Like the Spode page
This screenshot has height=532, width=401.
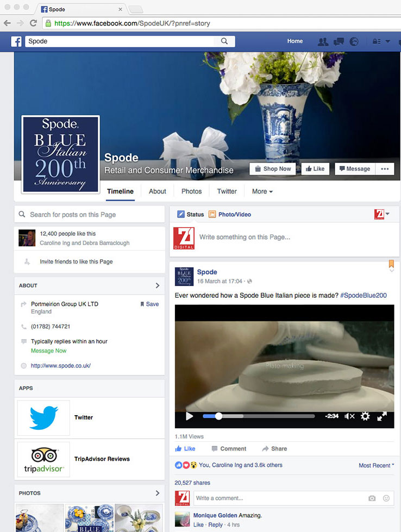click(x=315, y=168)
